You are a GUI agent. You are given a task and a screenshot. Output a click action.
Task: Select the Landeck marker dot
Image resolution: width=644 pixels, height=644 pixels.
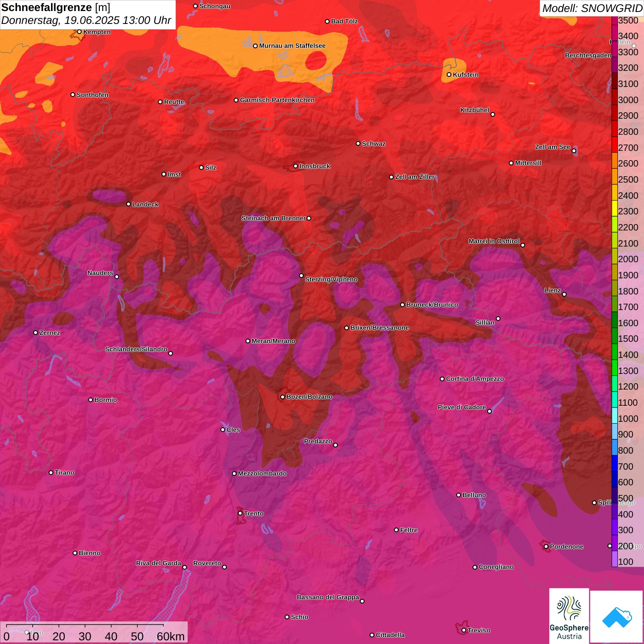(x=128, y=204)
